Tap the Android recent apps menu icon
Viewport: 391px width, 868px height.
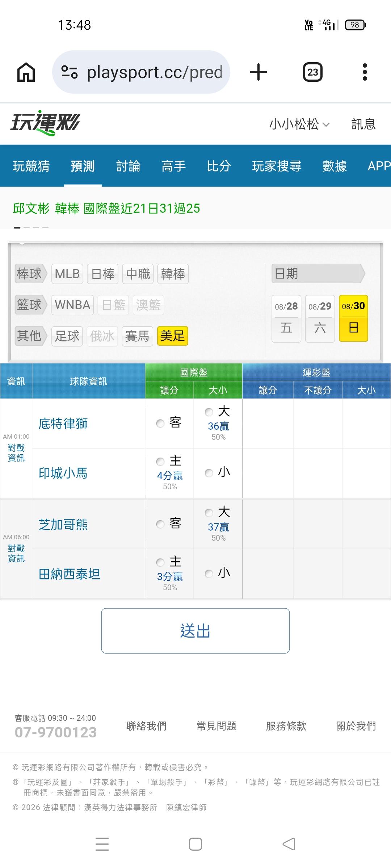click(102, 844)
